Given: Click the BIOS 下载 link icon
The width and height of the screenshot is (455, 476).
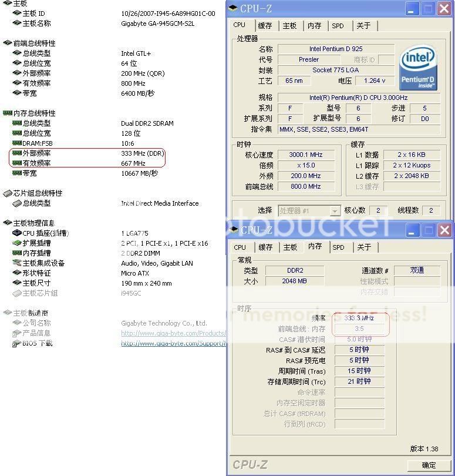Looking at the screenshot, I should click(16, 343).
